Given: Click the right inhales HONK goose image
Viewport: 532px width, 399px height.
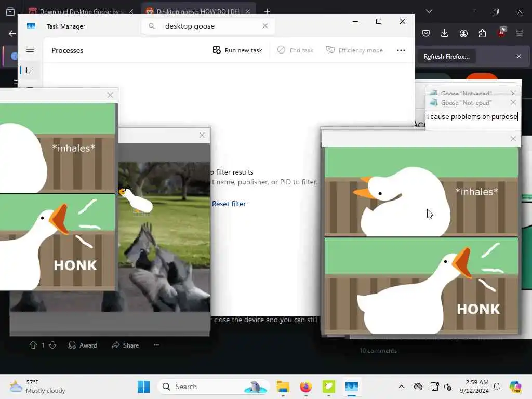Looking at the screenshot, I should (421, 241).
